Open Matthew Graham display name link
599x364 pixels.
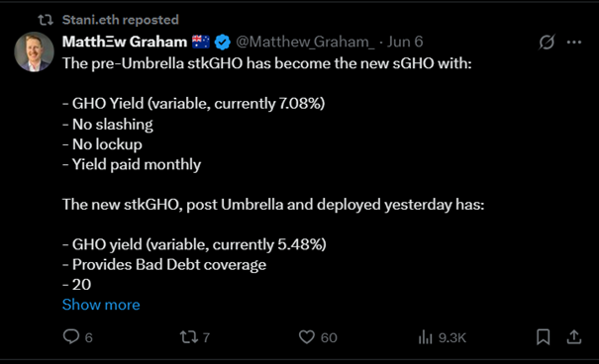(x=125, y=42)
